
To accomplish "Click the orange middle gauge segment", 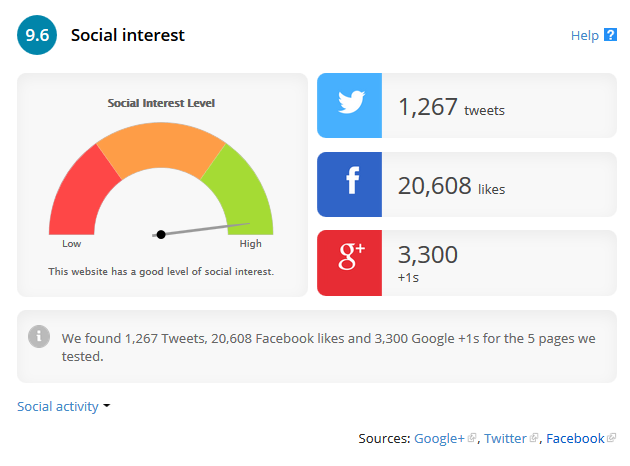I will click(160, 147).
